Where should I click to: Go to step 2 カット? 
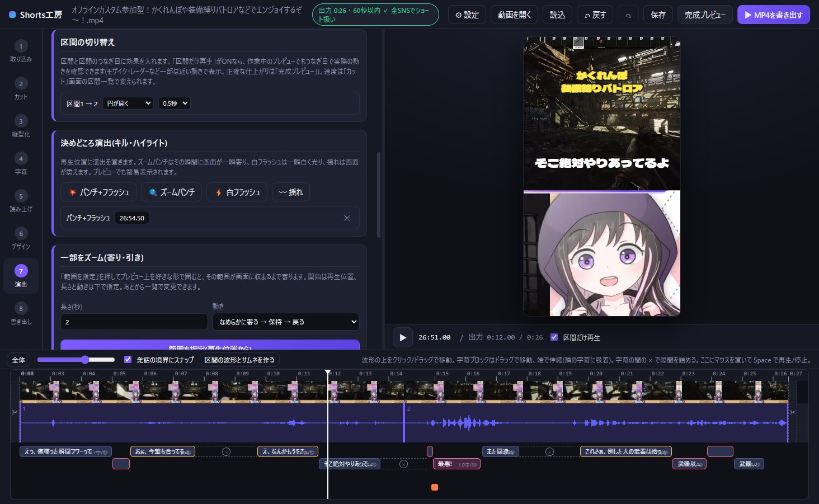[x=21, y=89]
